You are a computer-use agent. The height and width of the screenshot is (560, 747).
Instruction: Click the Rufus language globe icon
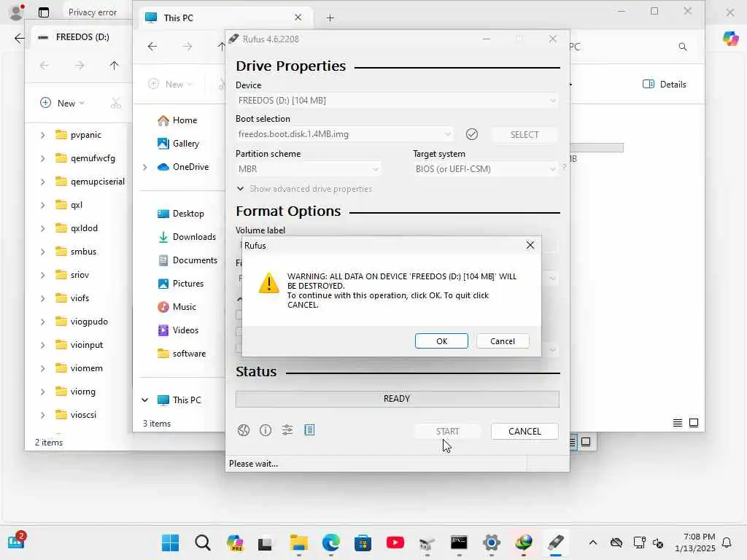244,430
